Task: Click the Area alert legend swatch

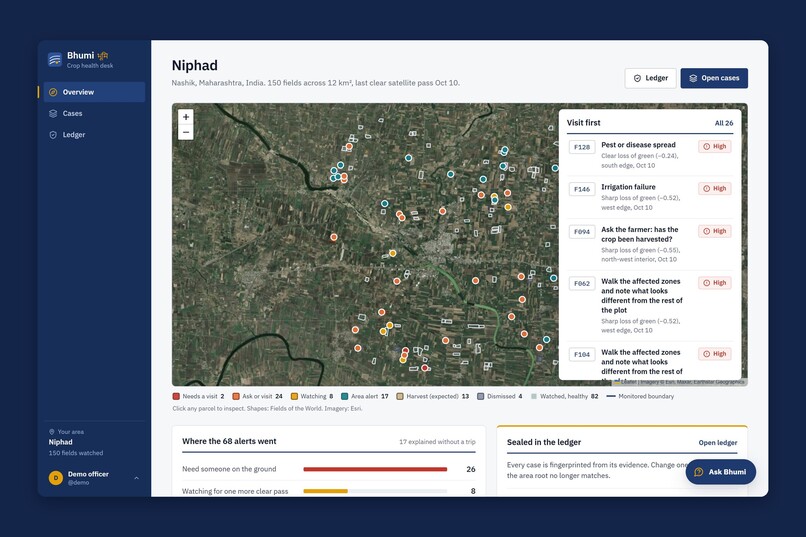Action: coord(345,396)
